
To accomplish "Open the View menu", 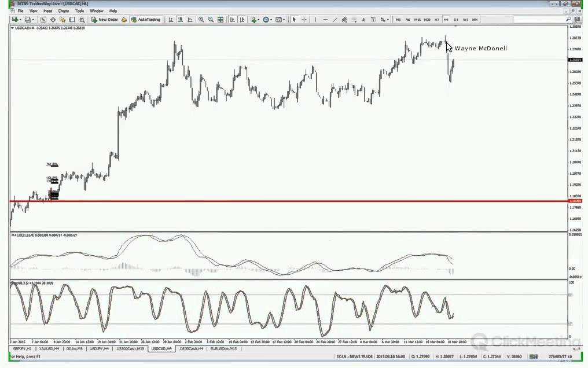I will click(34, 11).
